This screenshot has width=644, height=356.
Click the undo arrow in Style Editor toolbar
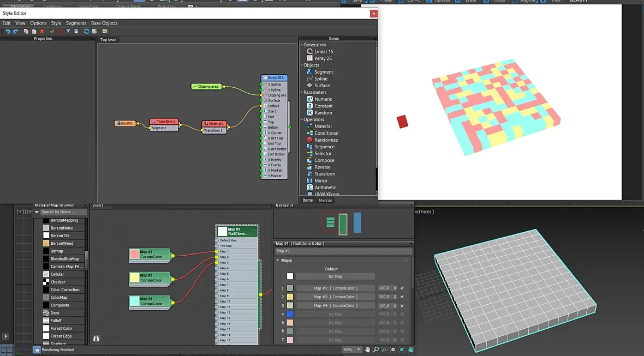[x=8, y=32]
